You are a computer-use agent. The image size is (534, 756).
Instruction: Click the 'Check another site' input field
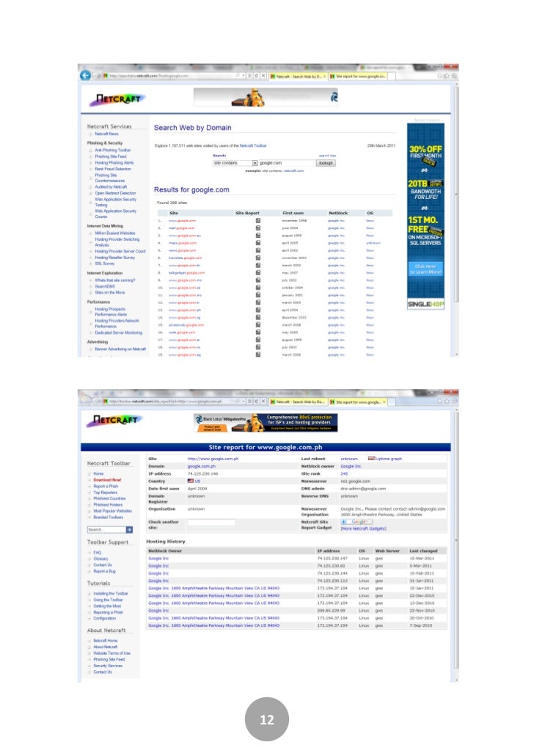tap(211, 522)
